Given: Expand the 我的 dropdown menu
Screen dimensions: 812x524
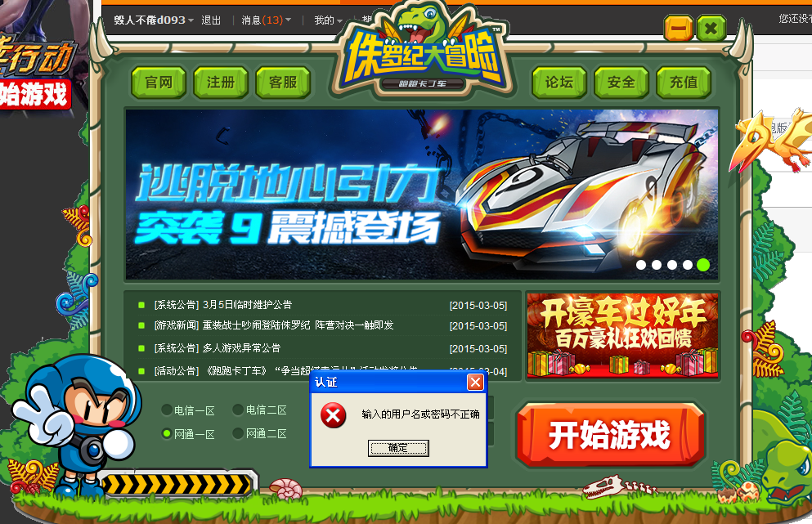Looking at the screenshot, I should tap(329, 20).
